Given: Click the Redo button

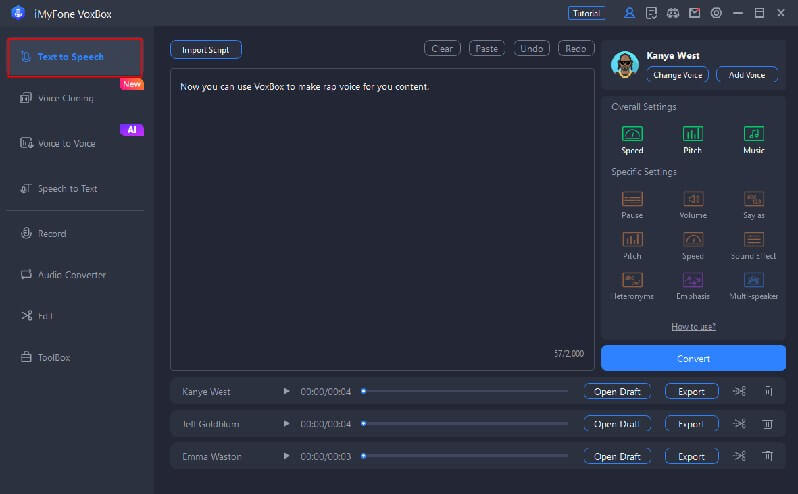Looking at the screenshot, I should tap(576, 48).
